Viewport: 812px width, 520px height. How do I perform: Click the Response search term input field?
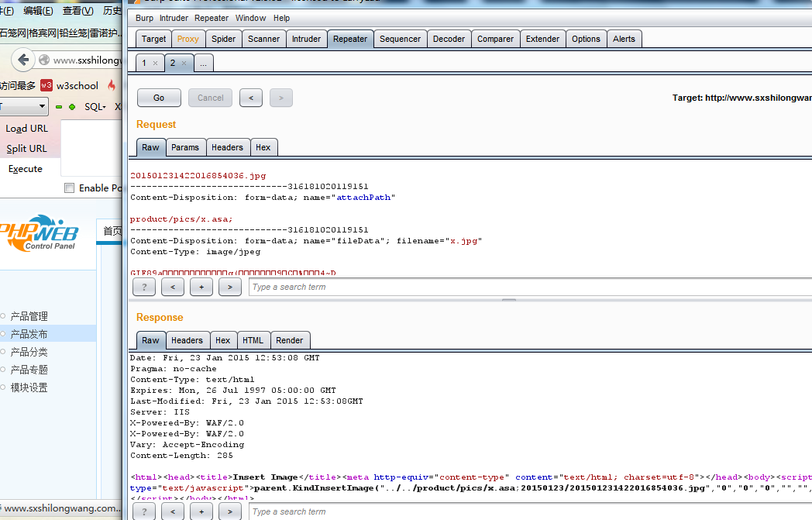click(x=530, y=511)
